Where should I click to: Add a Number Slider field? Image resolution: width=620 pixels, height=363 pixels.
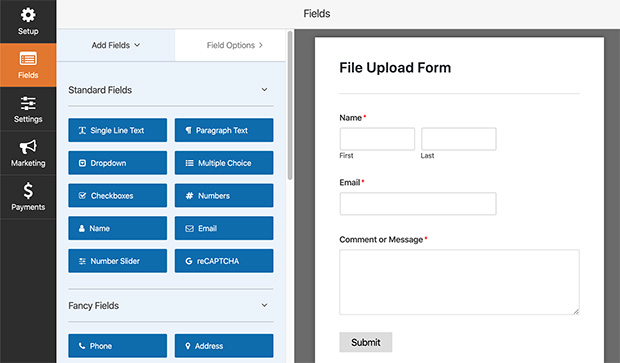tap(117, 261)
